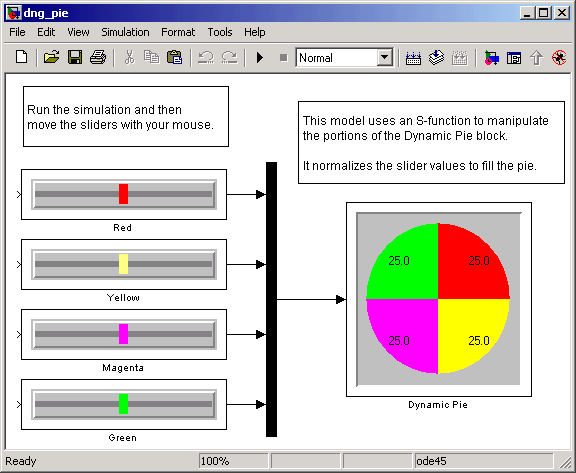Viewport: 576px width, 473px height.
Task: Save the model with the floppy disk icon
Action: [75, 57]
